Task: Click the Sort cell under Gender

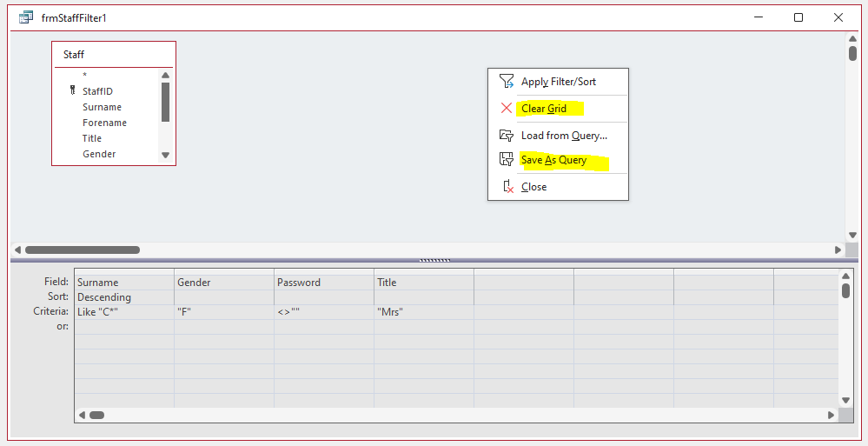Action: (x=223, y=297)
